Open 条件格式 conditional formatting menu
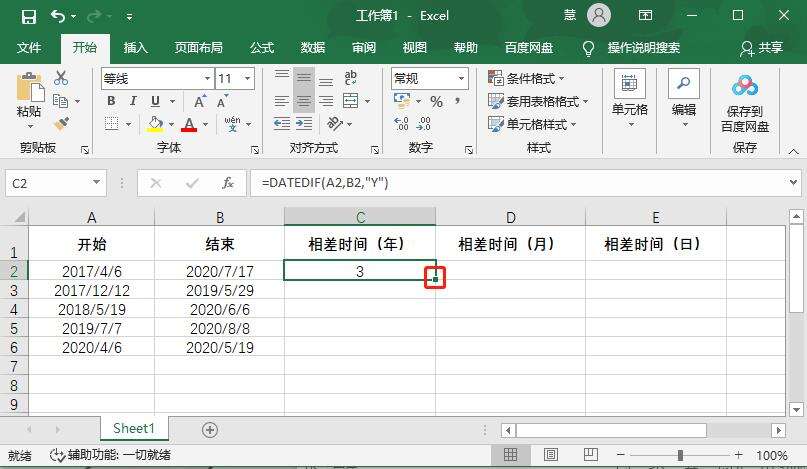807x469 pixels. [526, 78]
